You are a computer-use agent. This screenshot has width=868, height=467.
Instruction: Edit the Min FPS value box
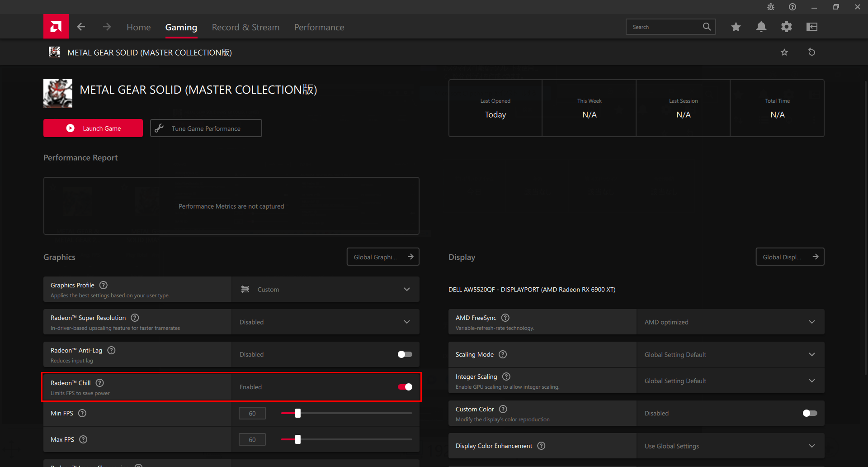coord(252,413)
